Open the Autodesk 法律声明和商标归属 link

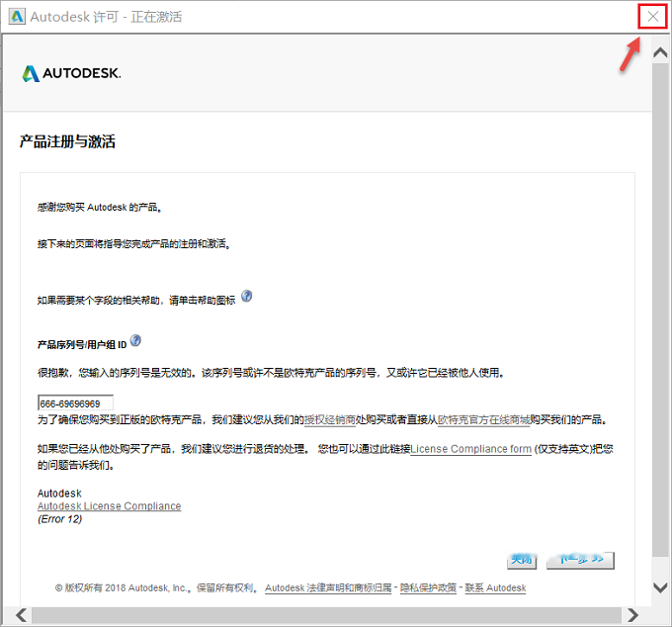[328, 588]
